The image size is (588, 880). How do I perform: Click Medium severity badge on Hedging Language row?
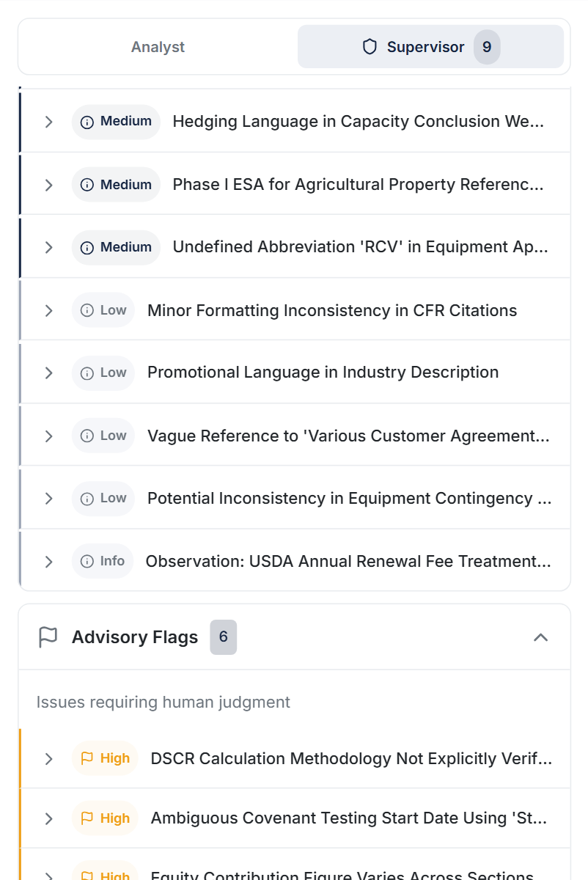click(116, 122)
